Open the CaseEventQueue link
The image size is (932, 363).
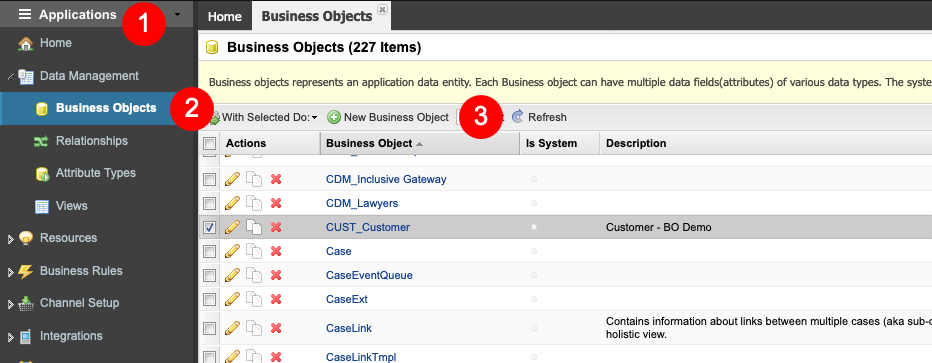tap(369, 275)
